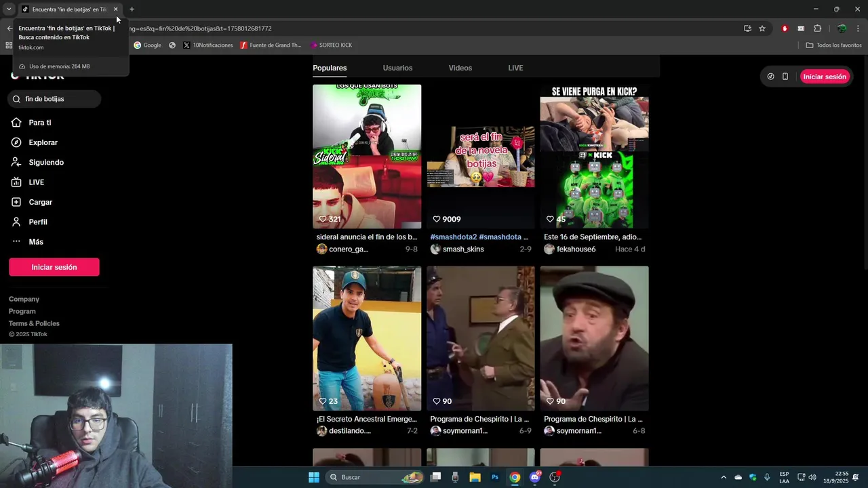Open the Perfil person icon
The height and width of the screenshot is (488, 868).
click(16, 222)
